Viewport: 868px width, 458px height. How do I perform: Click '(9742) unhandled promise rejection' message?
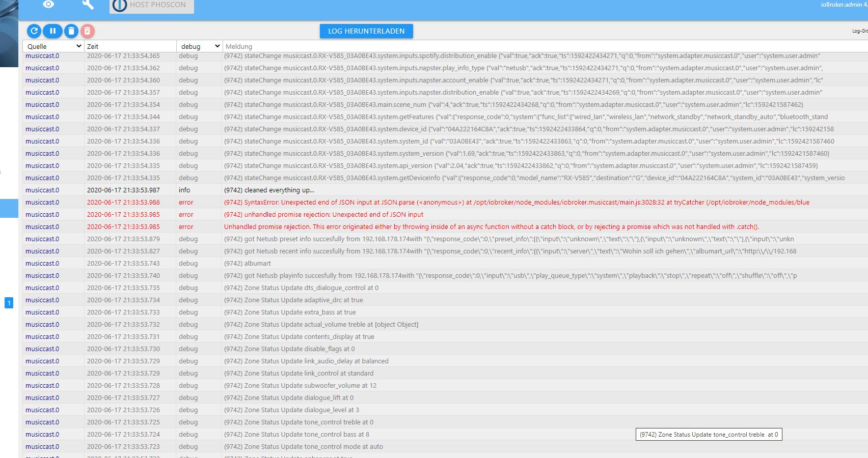(x=323, y=215)
